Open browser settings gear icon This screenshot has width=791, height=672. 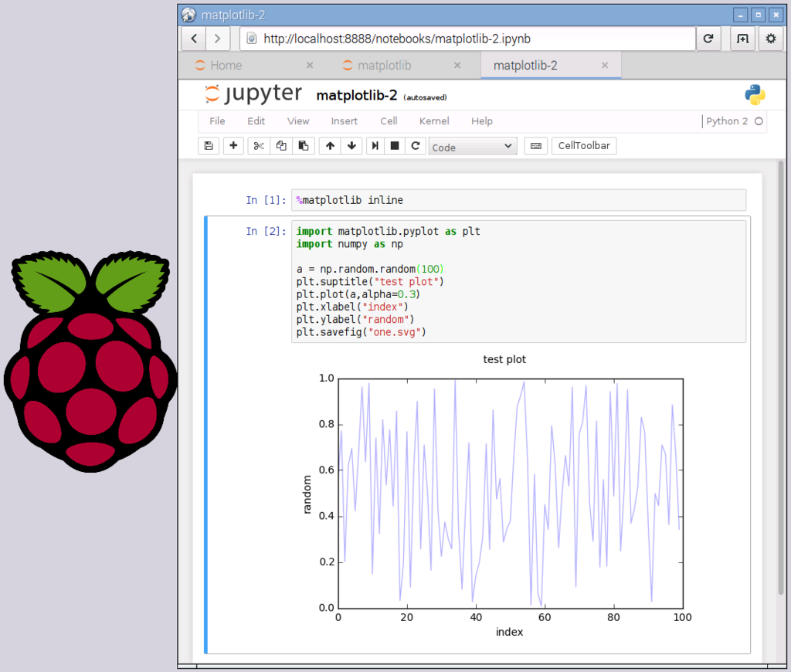tap(771, 39)
